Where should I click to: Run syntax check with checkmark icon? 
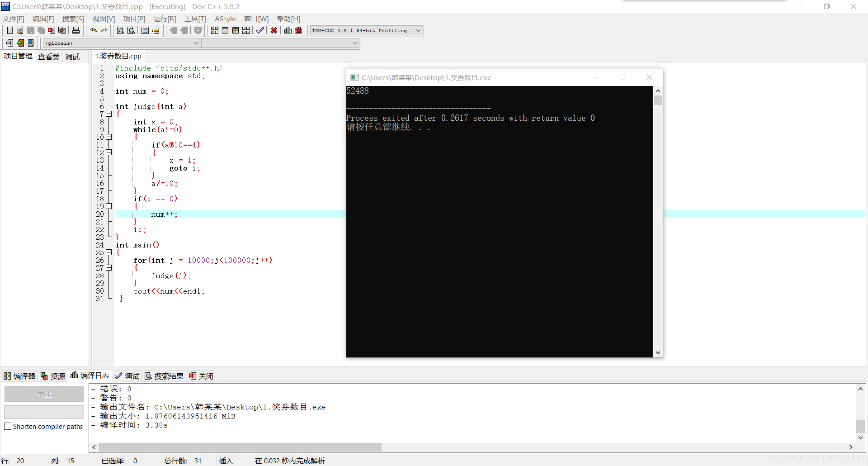point(260,30)
